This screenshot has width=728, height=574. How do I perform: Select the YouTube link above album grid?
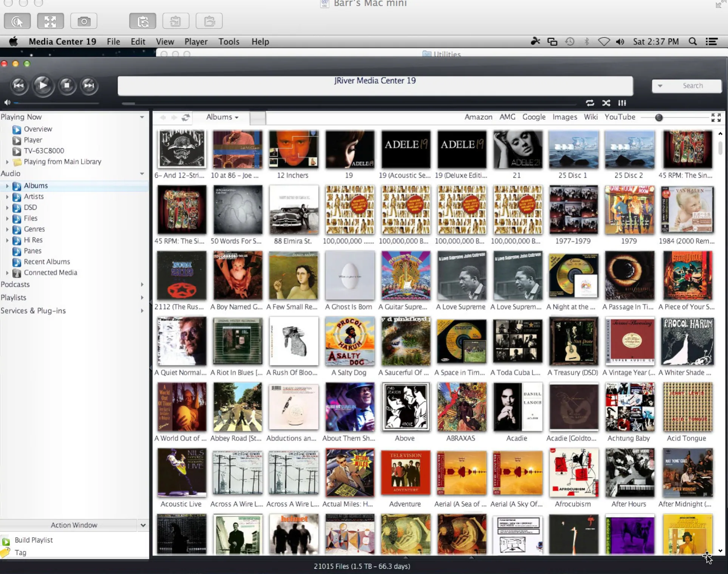click(619, 116)
